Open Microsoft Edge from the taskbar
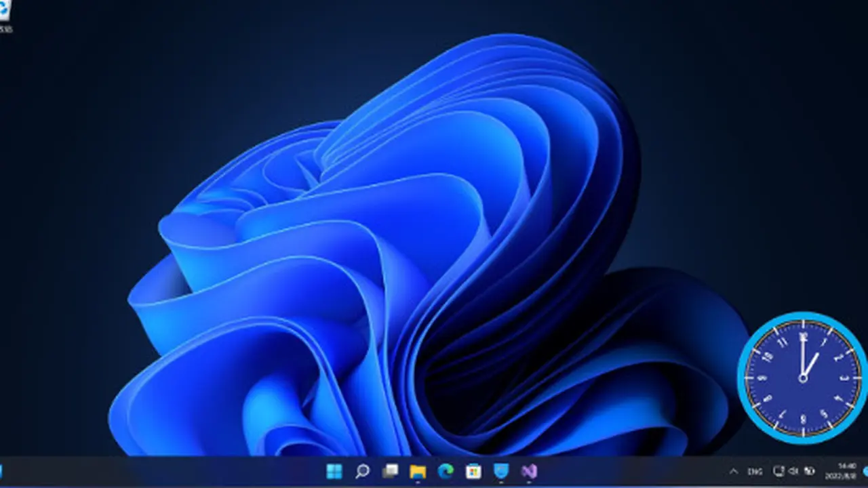Viewport: 868px width, 488px height. [446, 471]
